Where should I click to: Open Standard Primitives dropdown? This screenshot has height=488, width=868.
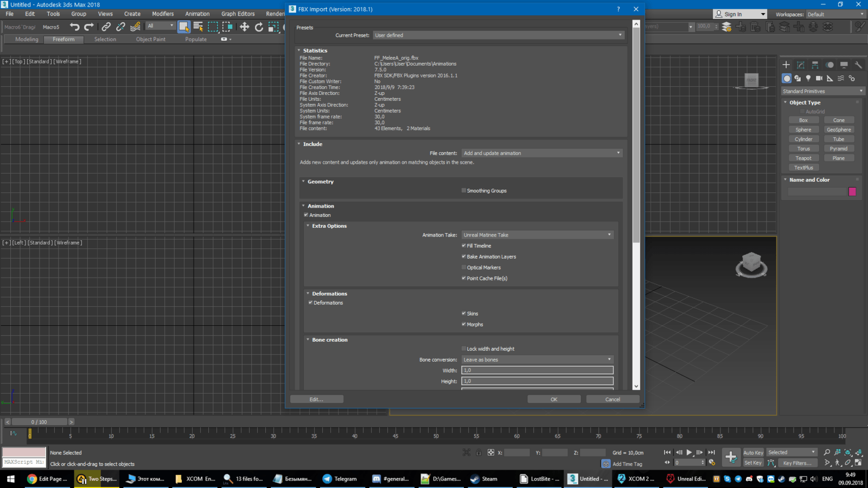tap(823, 91)
